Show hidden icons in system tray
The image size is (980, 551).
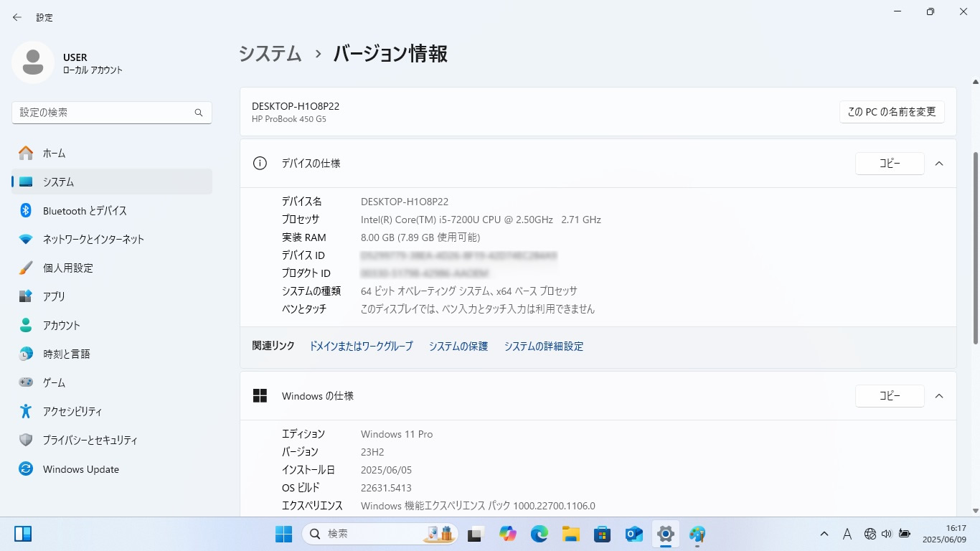[824, 534]
